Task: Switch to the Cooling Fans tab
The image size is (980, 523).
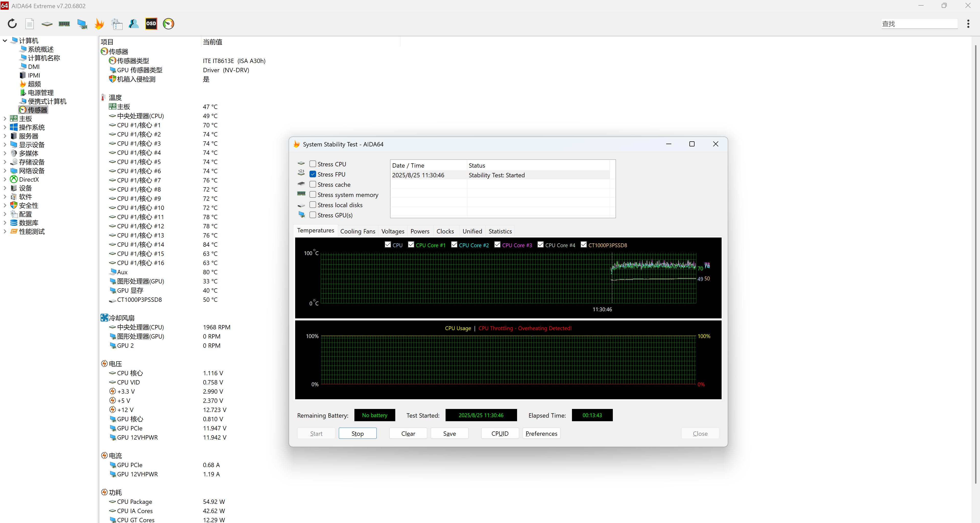Action: coord(358,231)
